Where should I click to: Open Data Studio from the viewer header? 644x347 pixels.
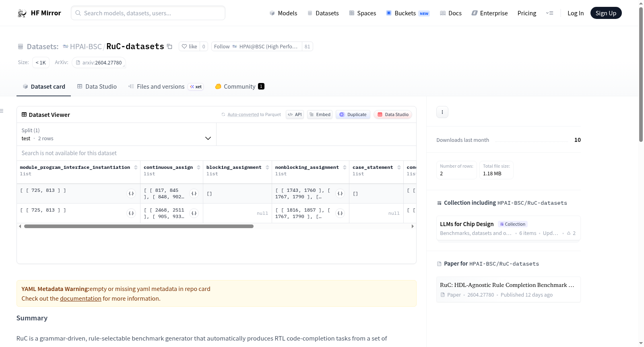pos(392,114)
